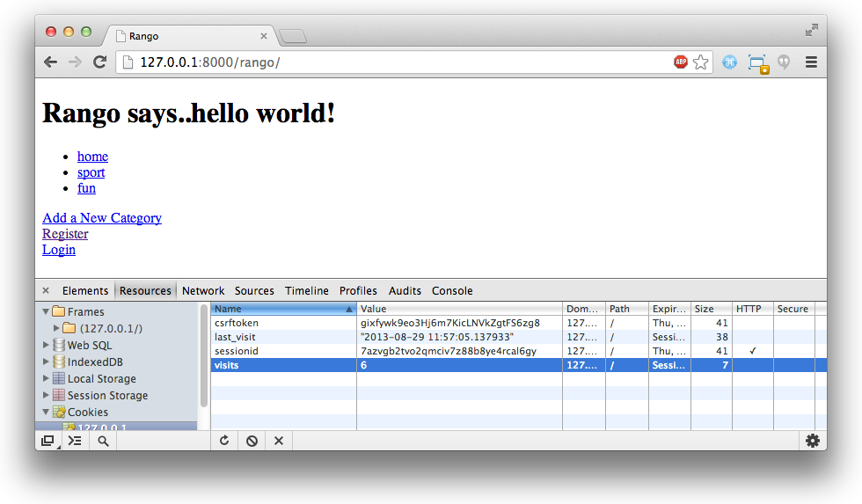Image resolution: width=862 pixels, height=504 pixels.
Task: Open Chrome hamburger menu
Action: 811,62
